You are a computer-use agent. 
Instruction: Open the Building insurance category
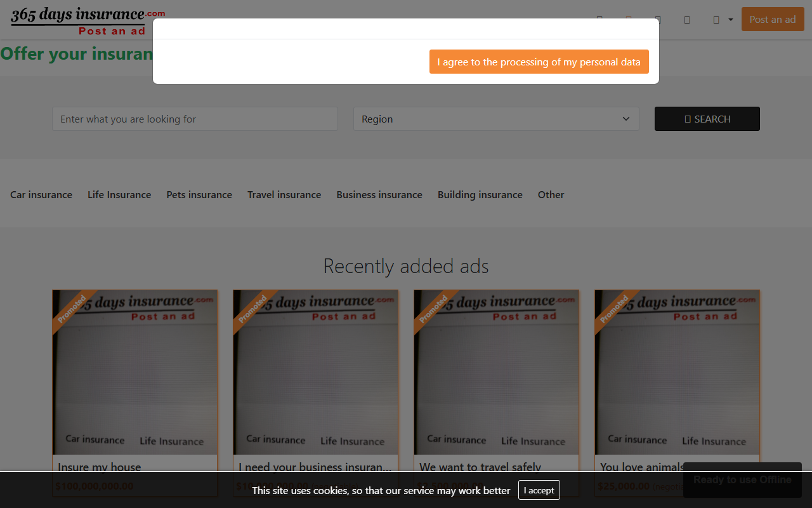click(x=480, y=195)
